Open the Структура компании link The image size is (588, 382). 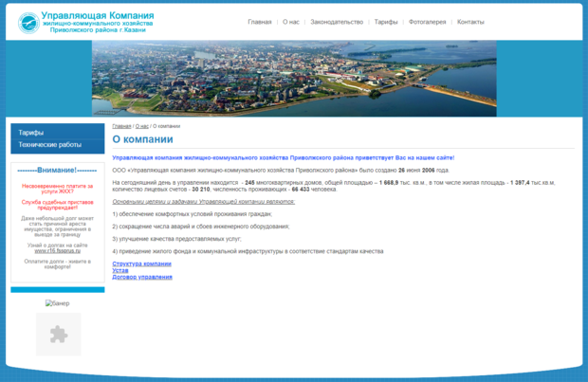pyautogui.click(x=141, y=264)
